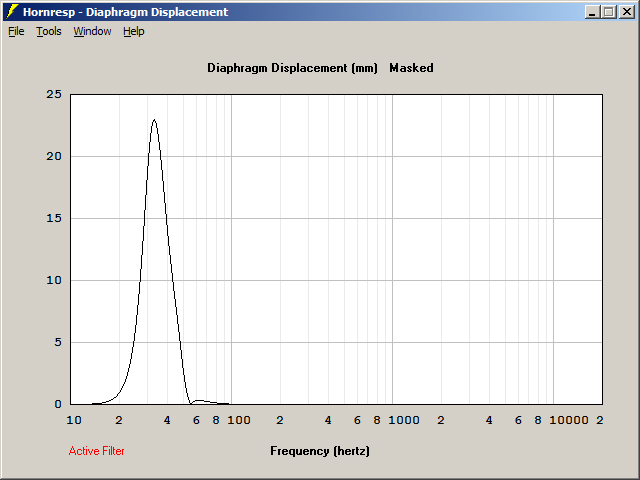
Task: Click the 25 value on vertical axis
Action: 54,94
